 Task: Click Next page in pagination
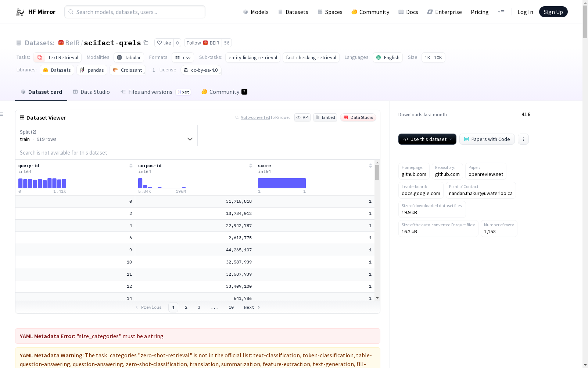[252, 307]
